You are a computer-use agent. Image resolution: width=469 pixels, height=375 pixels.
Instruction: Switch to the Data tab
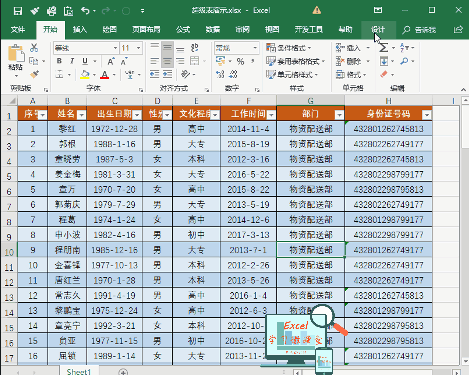(213, 30)
